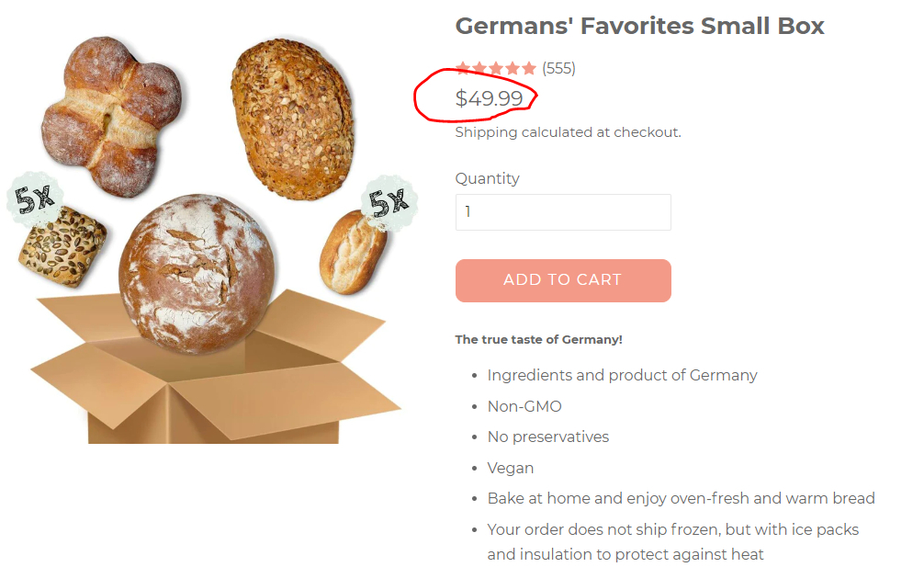The width and height of the screenshot is (924, 567).
Task: Click the Vegan bullet point
Action: pyautogui.click(x=510, y=468)
